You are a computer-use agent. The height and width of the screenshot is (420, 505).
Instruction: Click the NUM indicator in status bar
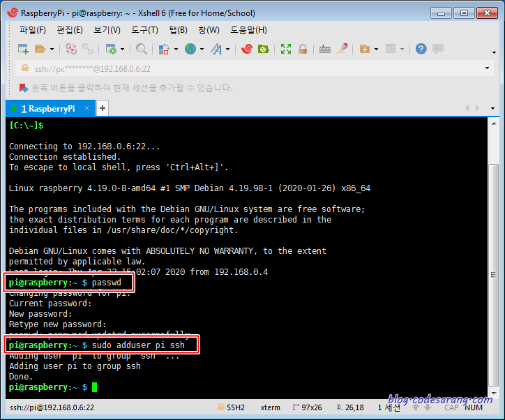(x=474, y=407)
